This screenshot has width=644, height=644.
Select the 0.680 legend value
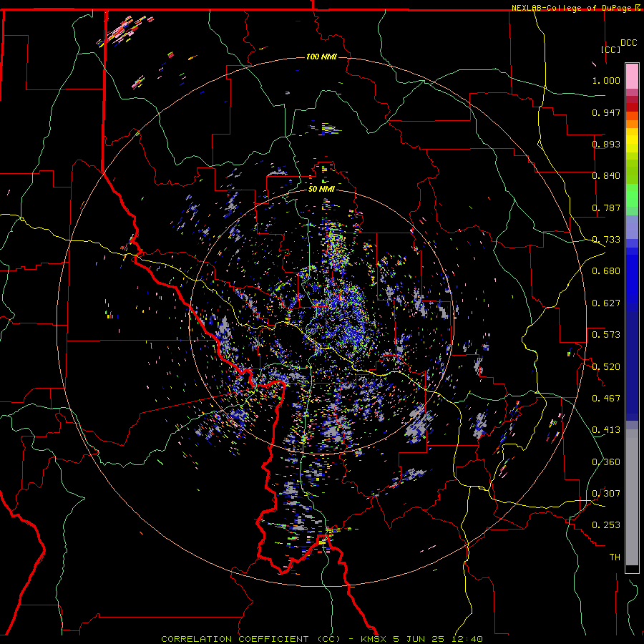pos(606,271)
